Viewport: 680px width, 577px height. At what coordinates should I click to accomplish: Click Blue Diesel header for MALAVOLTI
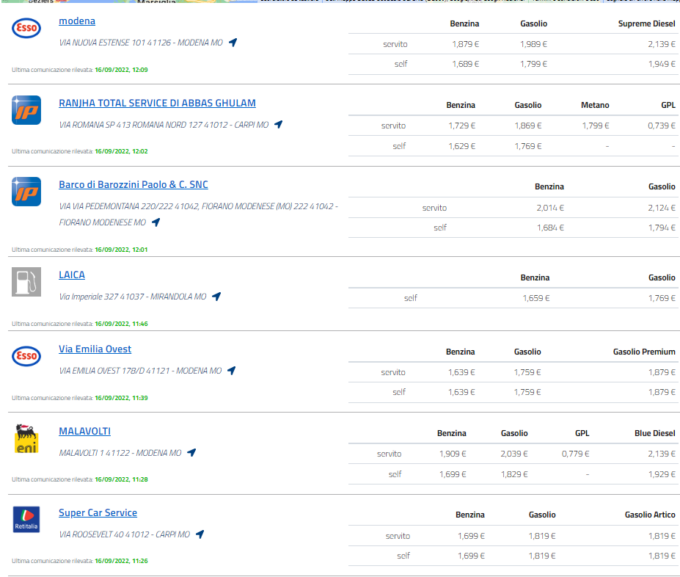(655, 433)
